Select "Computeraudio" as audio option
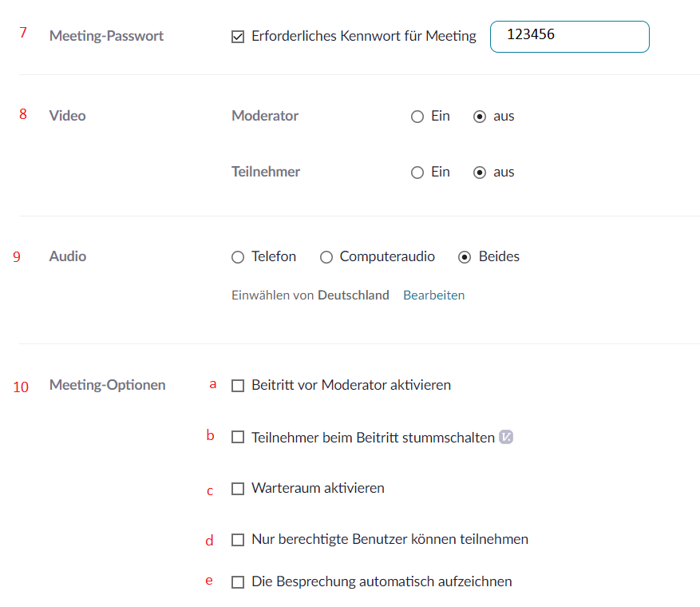The width and height of the screenshot is (700, 607). (326, 257)
